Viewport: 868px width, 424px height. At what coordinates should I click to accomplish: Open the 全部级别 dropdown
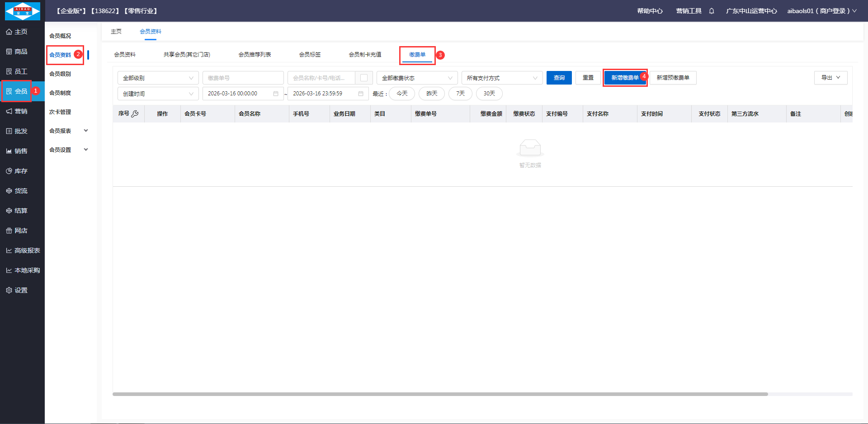pyautogui.click(x=158, y=78)
